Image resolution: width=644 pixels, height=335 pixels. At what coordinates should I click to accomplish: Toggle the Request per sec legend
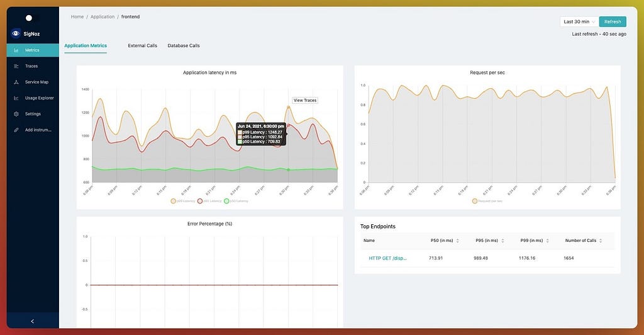[487, 201]
